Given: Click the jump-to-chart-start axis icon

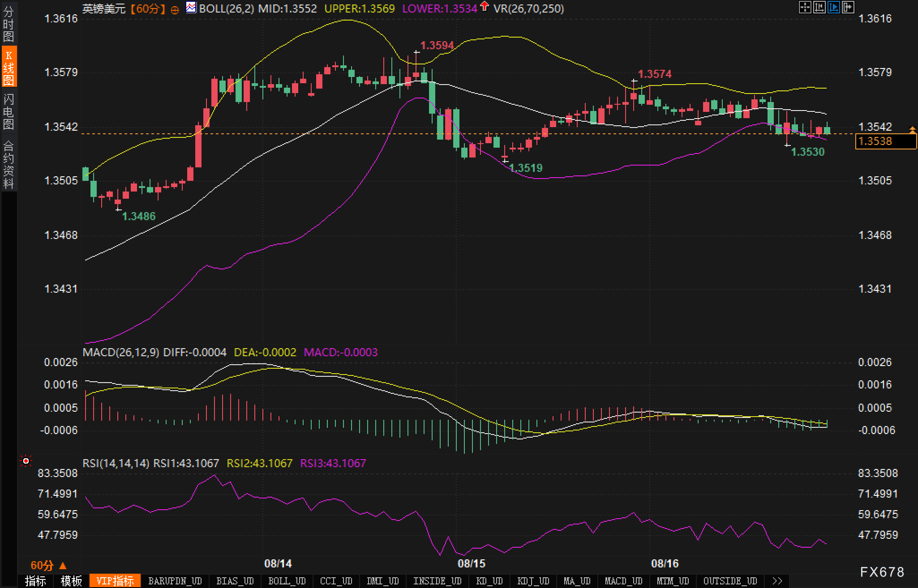Looking at the screenshot, I should (x=819, y=7).
